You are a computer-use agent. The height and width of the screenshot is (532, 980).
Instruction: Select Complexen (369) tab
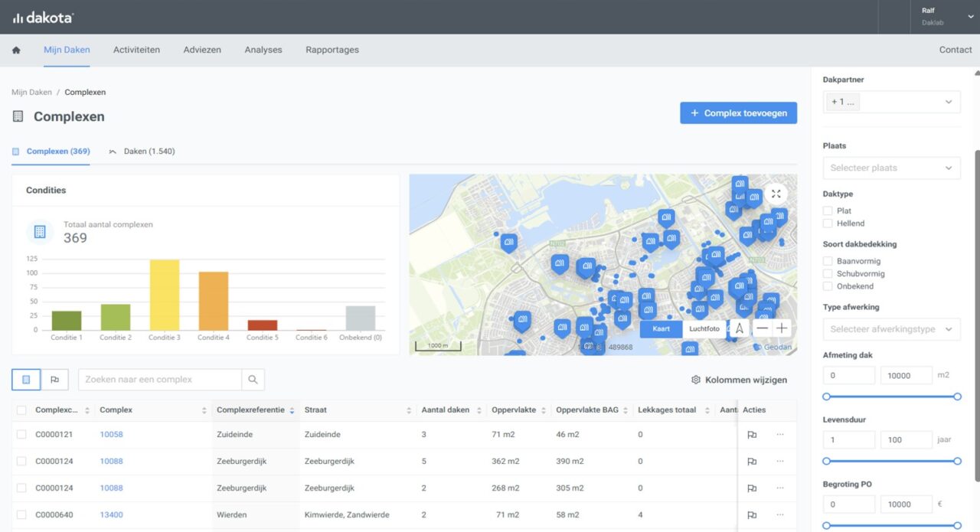click(51, 152)
